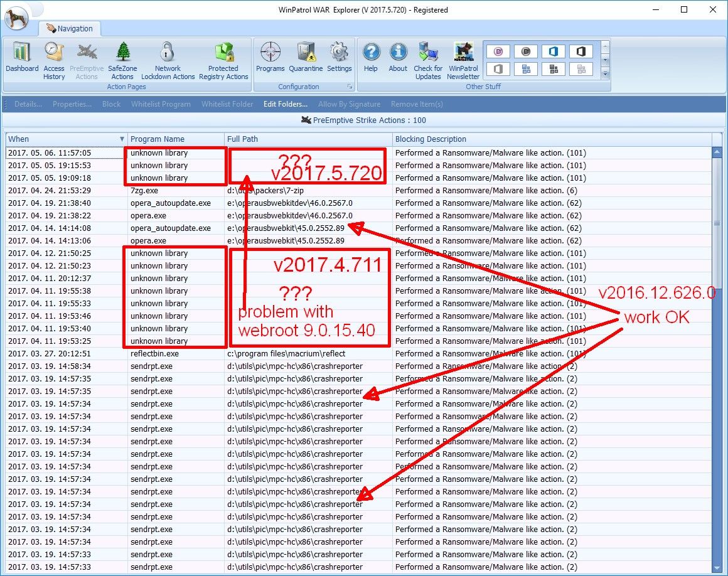The width and height of the screenshot is (728, 576).
Task: Click path d:\utils\packers\7-zip
Action: pyautogui.click(x=265, y=191)
